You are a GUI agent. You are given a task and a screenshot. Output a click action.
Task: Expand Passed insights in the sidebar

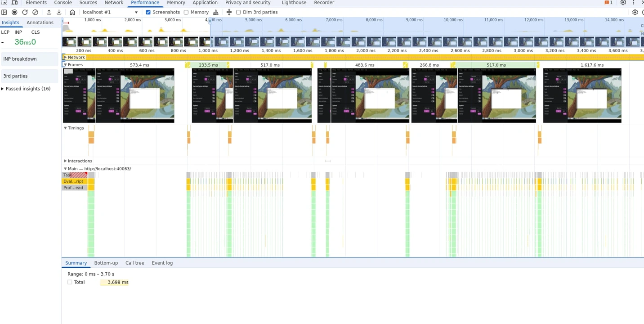(x=28, y=88)
